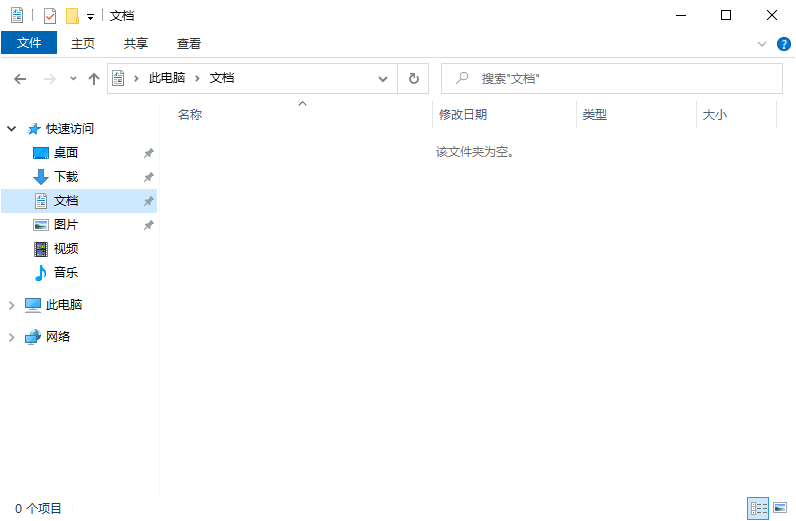Expand the ribbon with the chevron
Viewport: 796px width, 521px height.
click(x=762, y=44)
